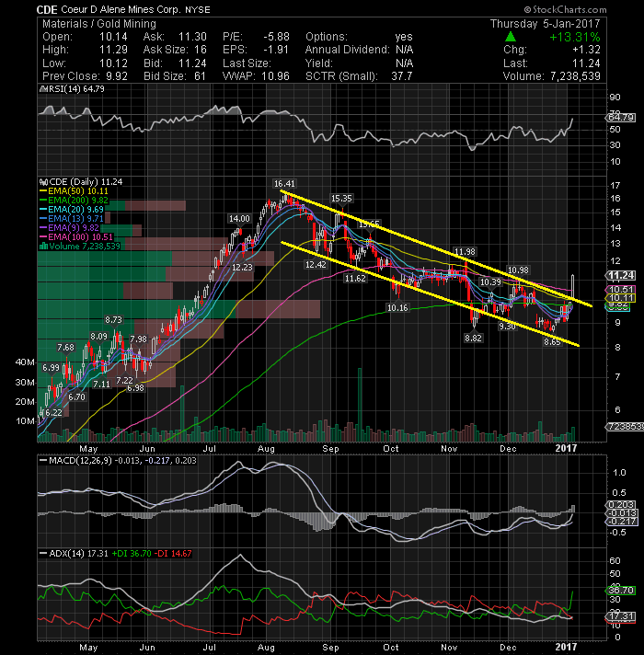Click the 15.35 high price annotation
Screen dimensions: 644x655
pos(341,199)
